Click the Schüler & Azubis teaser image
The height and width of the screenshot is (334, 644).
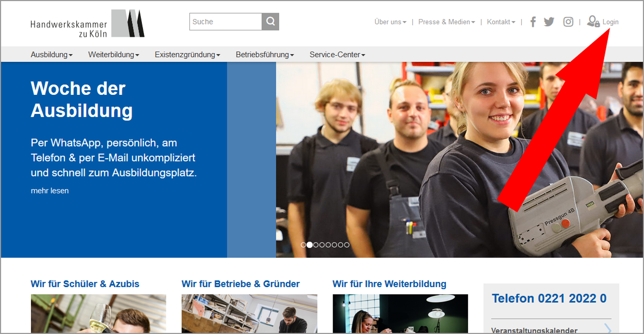tap(98, 314)
